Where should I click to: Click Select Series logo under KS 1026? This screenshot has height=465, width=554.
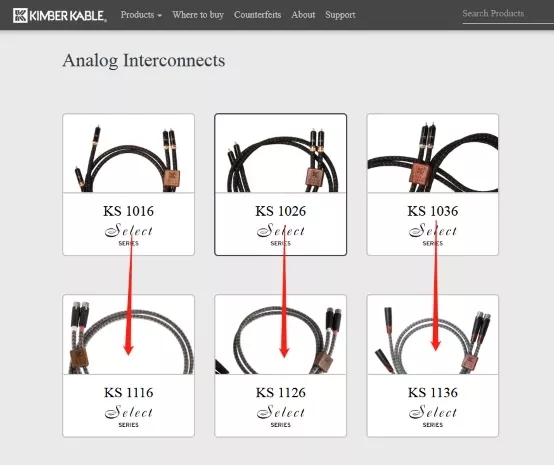click(281, 234)
